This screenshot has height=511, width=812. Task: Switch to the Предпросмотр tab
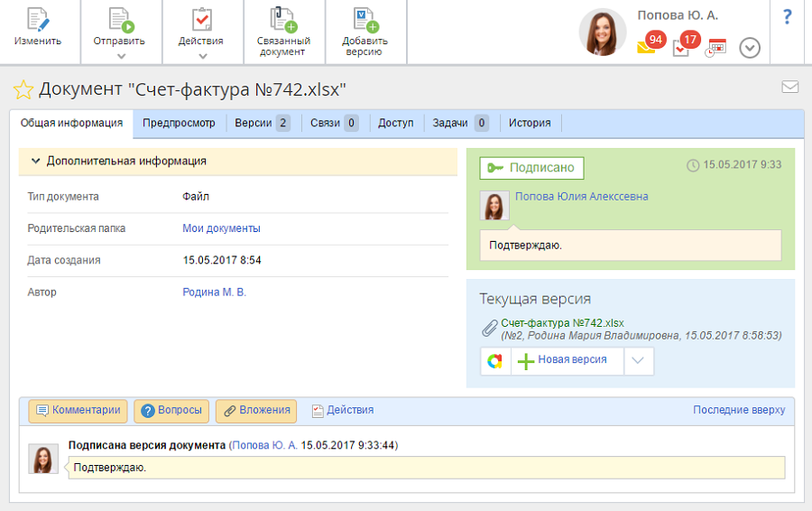(179, 123)
